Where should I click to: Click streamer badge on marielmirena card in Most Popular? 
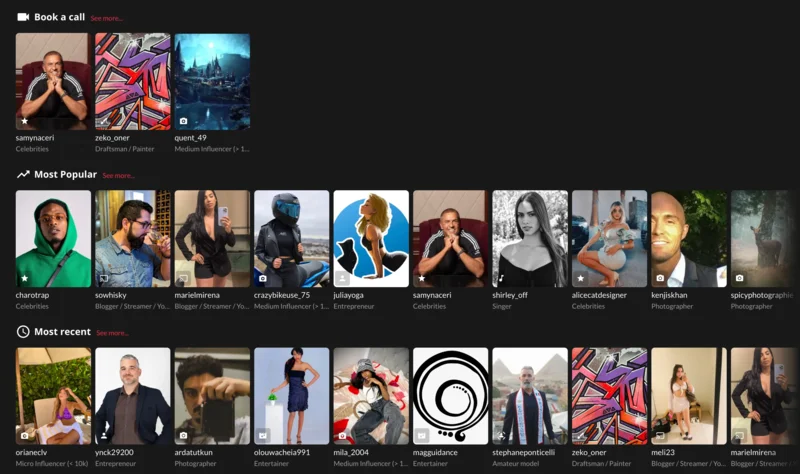(184, 278)
